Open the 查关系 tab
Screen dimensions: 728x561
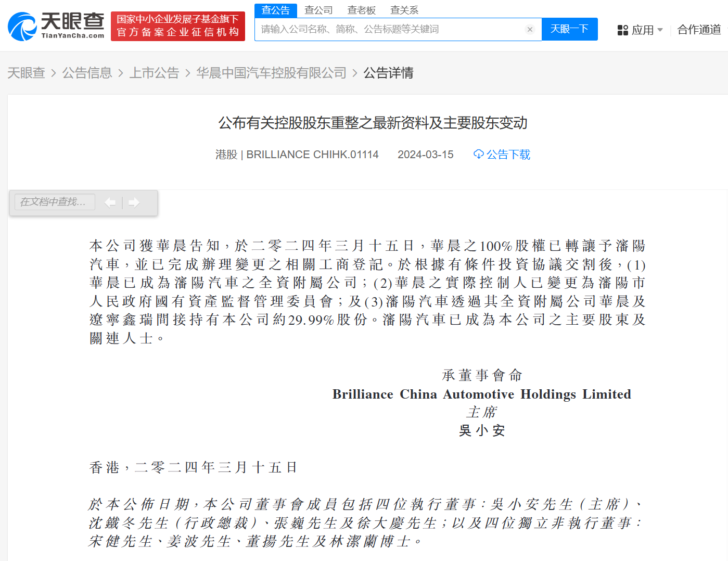(404, 10)
